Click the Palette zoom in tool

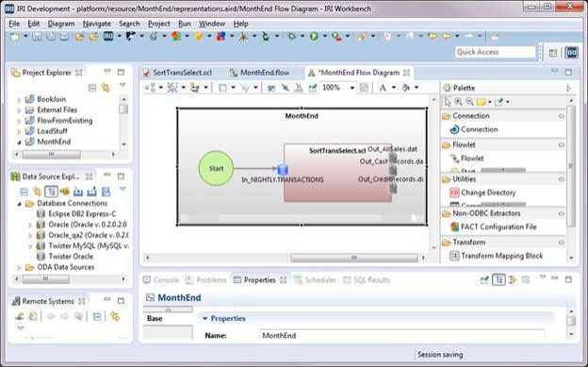[x=458, y=102]
